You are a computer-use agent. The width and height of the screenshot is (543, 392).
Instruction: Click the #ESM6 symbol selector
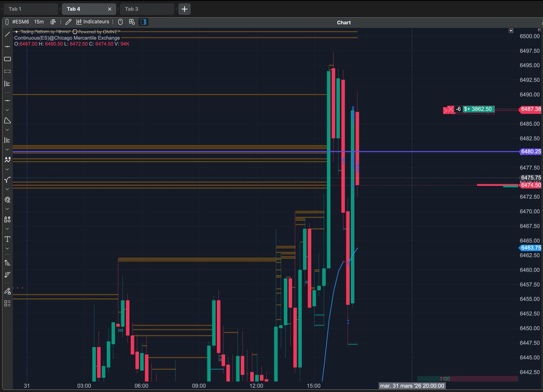point(21,22)
